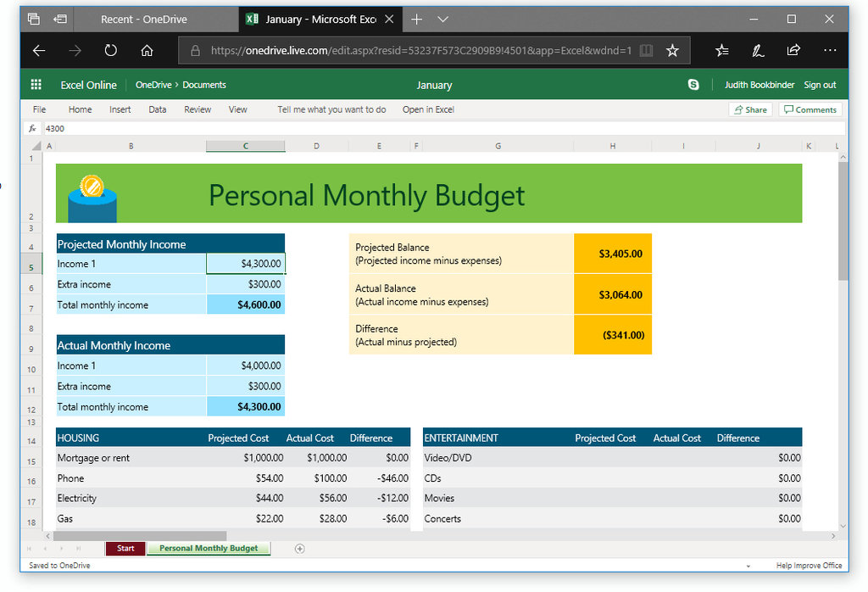Open the Home ribbon tab
868x592 pixels.
[x=81, y=109]
